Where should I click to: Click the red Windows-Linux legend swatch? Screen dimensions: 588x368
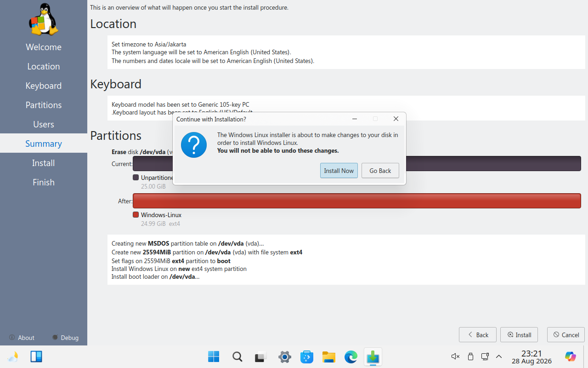[136, 215]
